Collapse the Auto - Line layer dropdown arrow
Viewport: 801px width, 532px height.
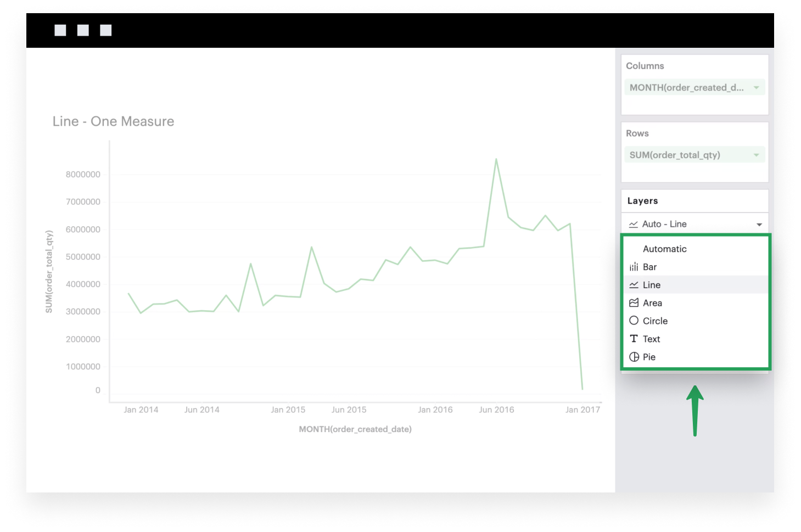[759, 225]
